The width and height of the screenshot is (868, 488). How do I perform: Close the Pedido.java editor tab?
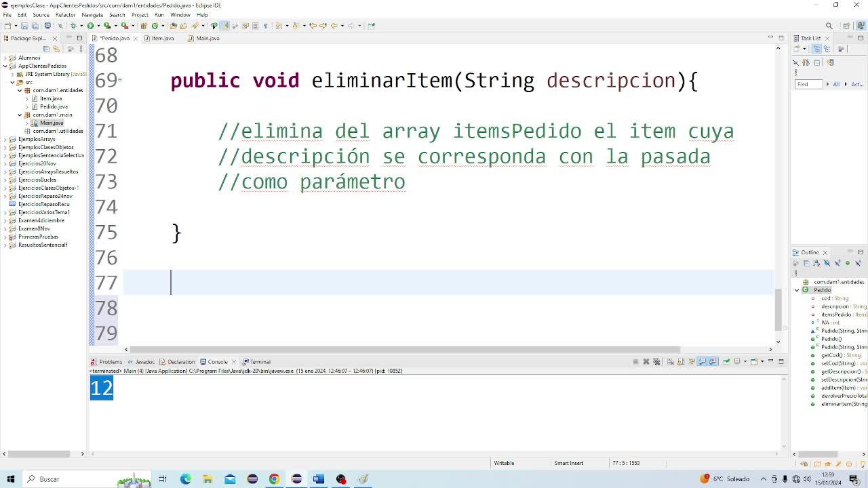[136, 38]
